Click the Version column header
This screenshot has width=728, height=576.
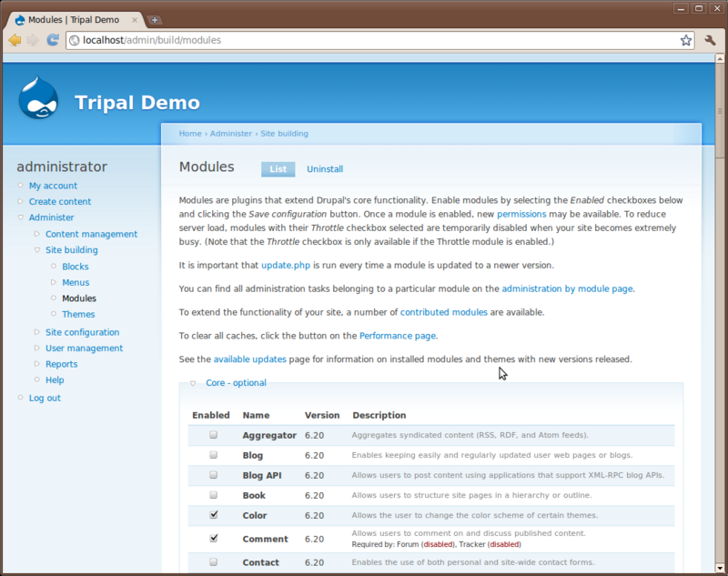322,416
